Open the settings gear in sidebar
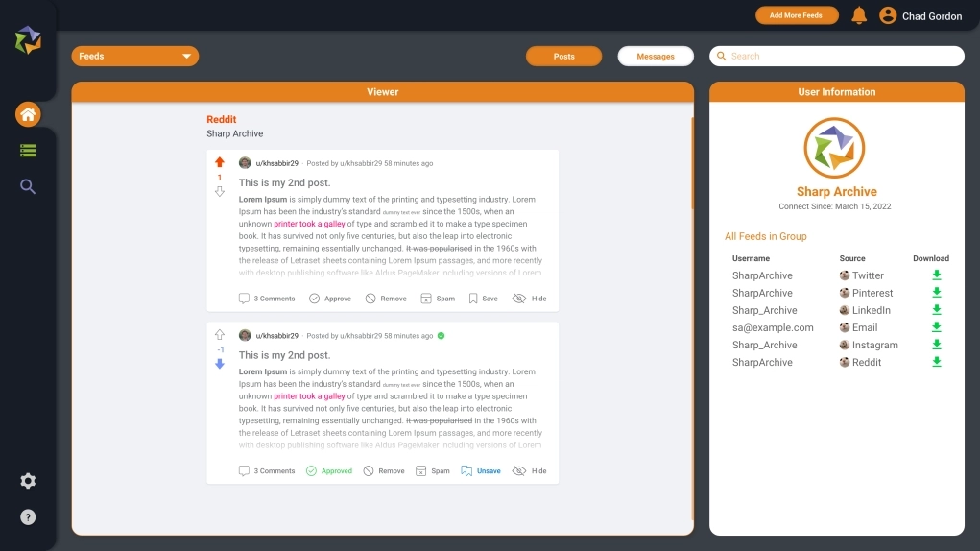Image resolution: width=980 pixels, height=551 pixels. click(28, 481)
